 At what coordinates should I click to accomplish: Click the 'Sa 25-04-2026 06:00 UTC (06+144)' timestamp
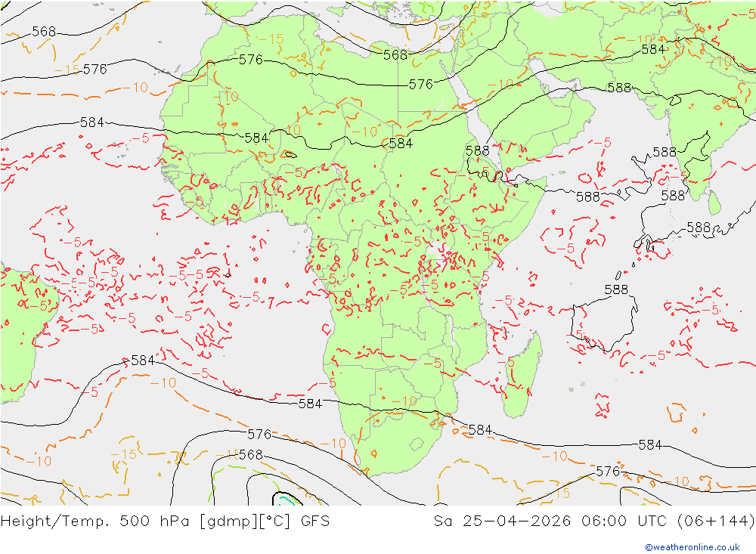594,522
